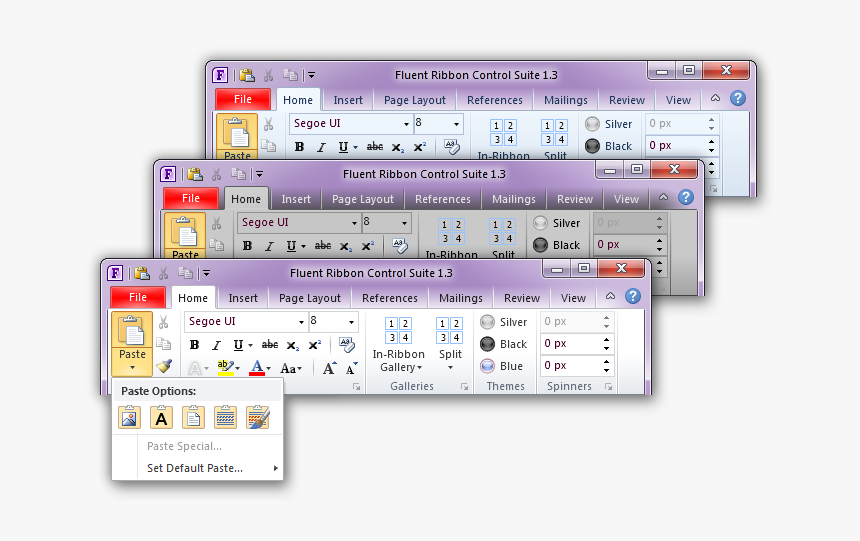Open Set Default Paste submenu arrow
860x541 pixels.
[275, 468]
